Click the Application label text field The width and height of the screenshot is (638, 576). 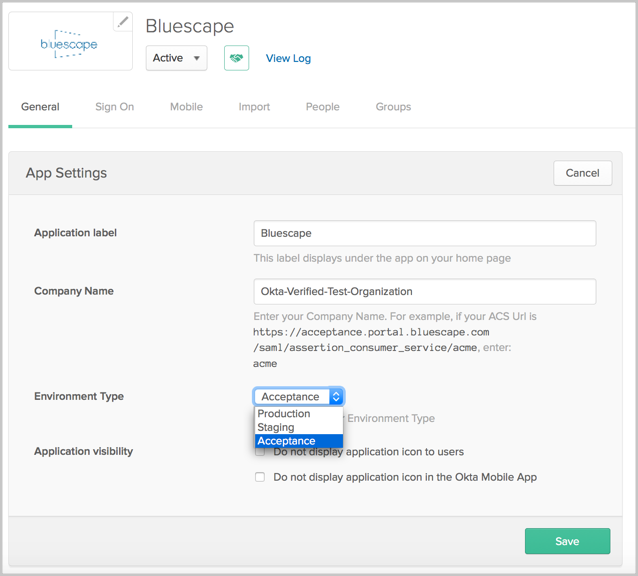pyautogui.click(x=424, y=233)
